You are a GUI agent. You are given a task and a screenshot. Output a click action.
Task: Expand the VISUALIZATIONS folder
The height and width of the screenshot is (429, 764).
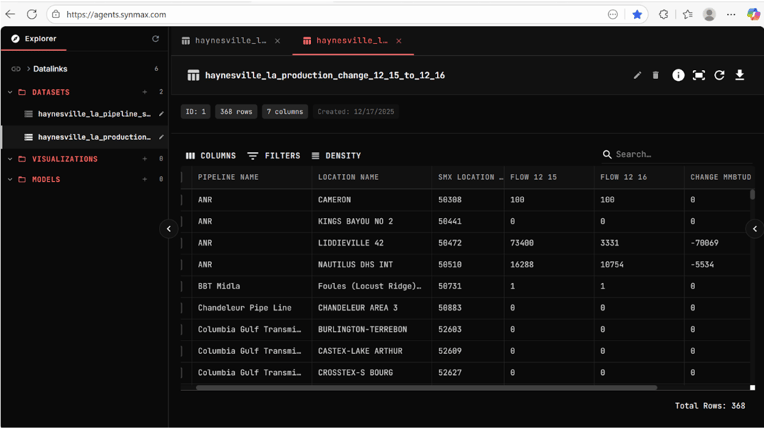10,158
